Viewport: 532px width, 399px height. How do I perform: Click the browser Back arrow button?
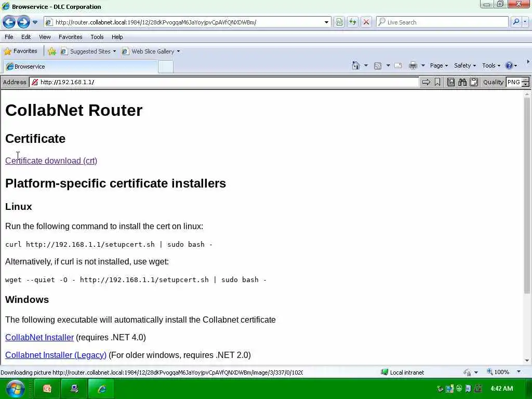click(9, 22)
